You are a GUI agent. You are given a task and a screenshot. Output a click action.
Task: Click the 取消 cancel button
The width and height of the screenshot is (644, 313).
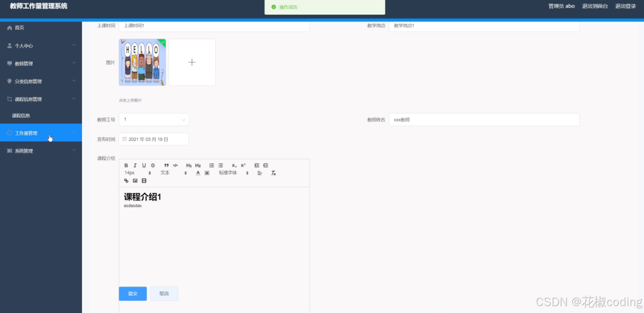click(164, 294)
